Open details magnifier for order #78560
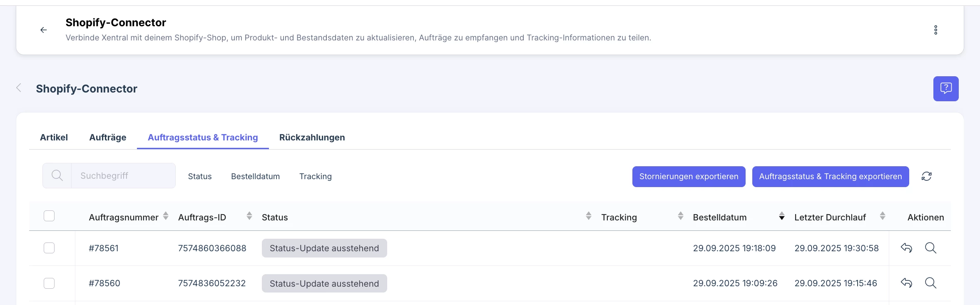This screenshot has width=980, height=305. pyautogui.click(x=930, y=283)
